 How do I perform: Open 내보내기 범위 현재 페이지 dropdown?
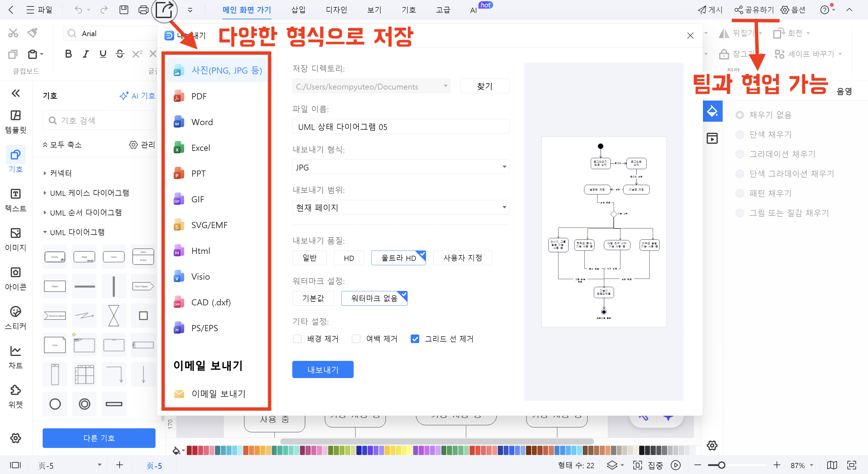coord(400,208)
